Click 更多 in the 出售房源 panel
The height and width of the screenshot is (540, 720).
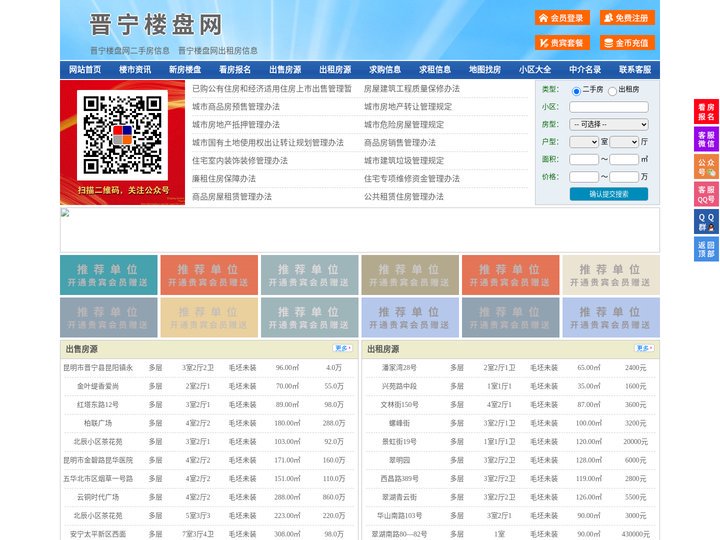[343, 348]
